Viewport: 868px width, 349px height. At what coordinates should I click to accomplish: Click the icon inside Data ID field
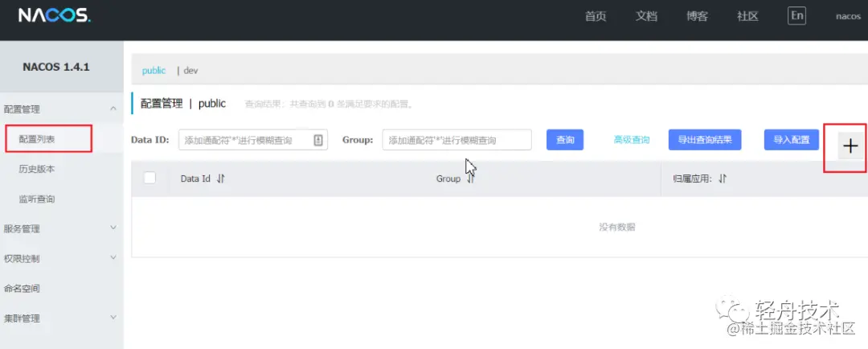[x=317, y=140]
